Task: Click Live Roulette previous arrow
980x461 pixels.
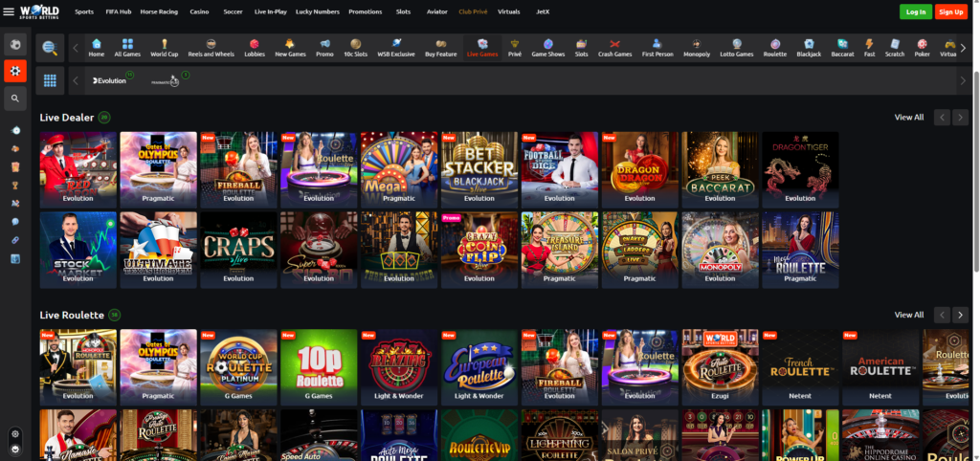Action: [x=942, y=315]
